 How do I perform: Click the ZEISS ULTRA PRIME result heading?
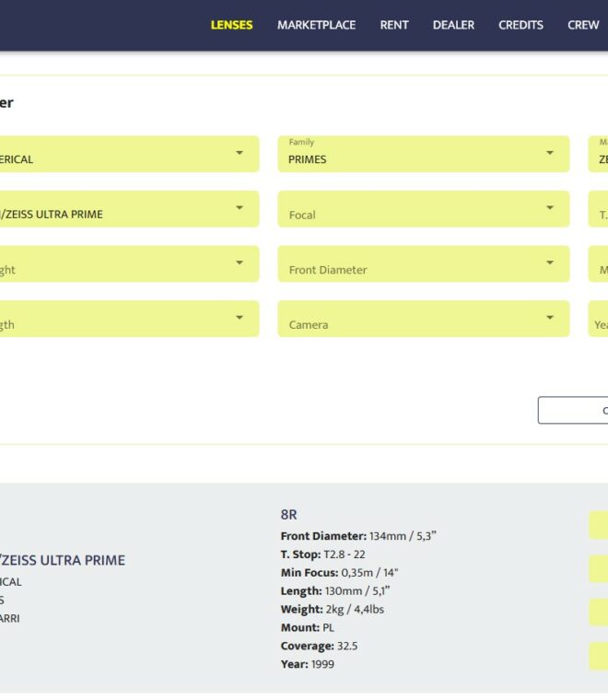[x=63, y=560]
